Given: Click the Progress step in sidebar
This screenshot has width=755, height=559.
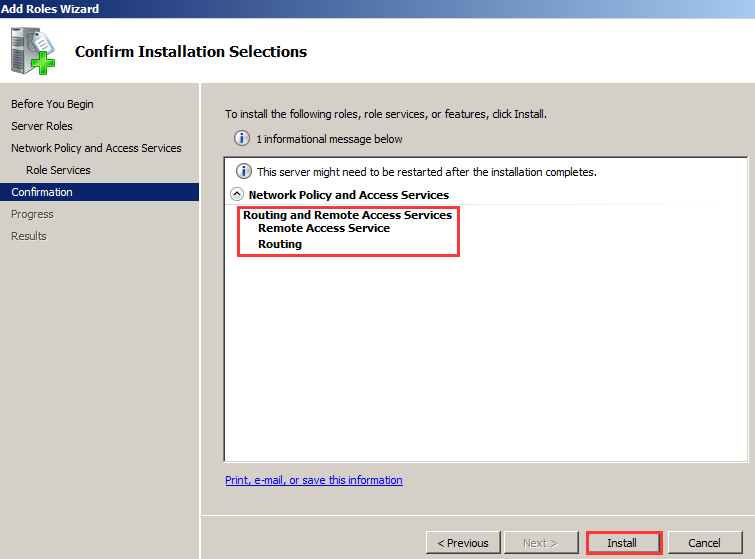Looking at the screenshot, I should (32, 214).
